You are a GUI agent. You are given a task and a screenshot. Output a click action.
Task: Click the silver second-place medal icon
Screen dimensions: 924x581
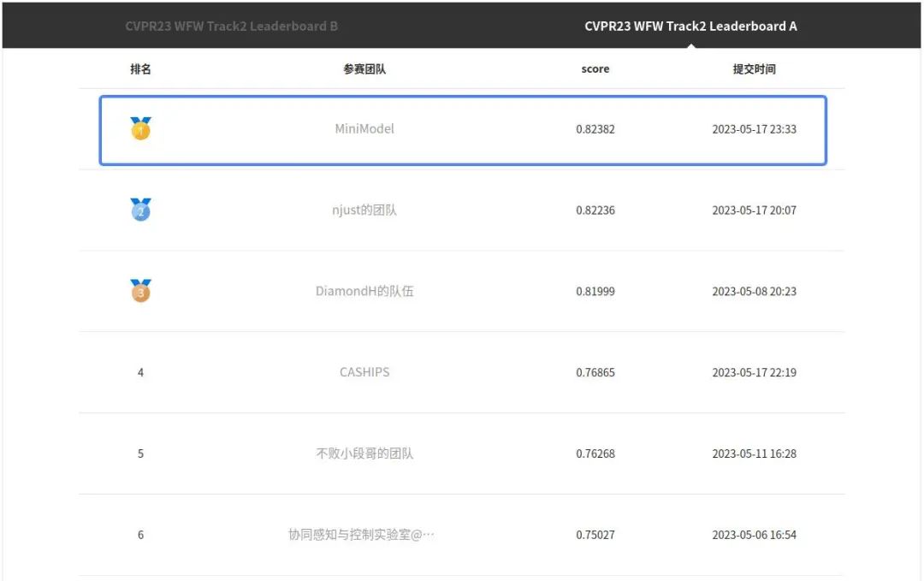pyautogui.click(x=140, y=210)
